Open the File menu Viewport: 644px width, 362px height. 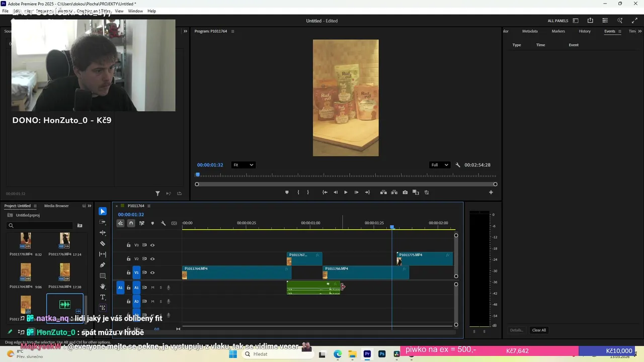(x=5, y=11)
